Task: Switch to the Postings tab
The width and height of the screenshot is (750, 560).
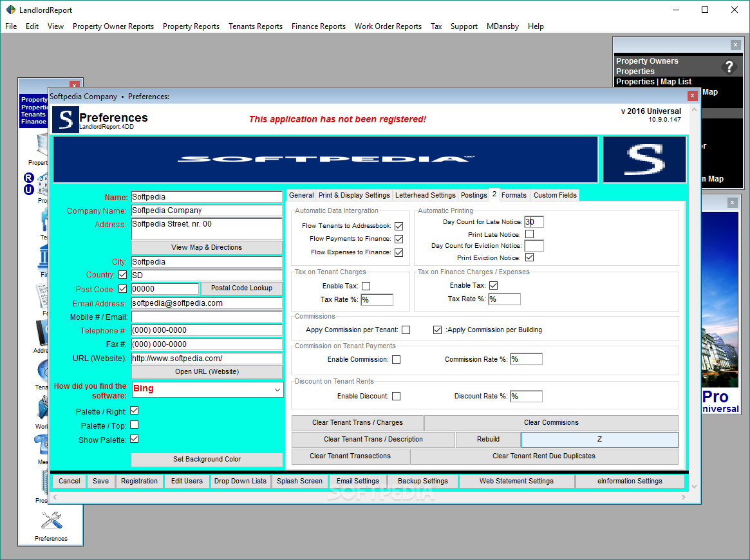Action: (474, 195)
